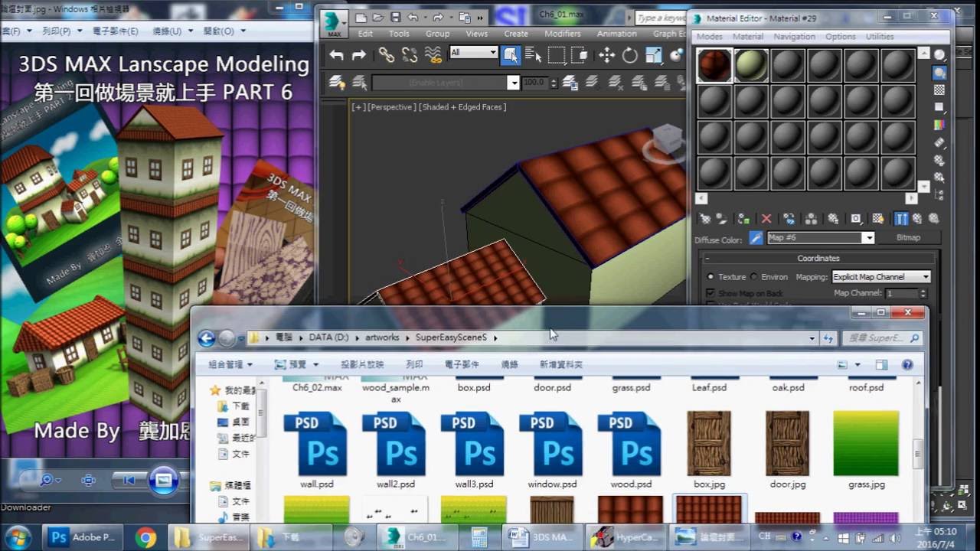The height and width of the screenshot is (551, 980).
Task: Select the Texture radio button
Action: coord(710,277)
